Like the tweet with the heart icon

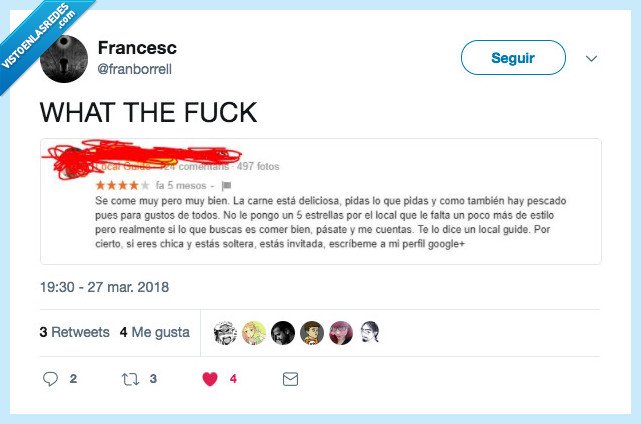(210, 379)
